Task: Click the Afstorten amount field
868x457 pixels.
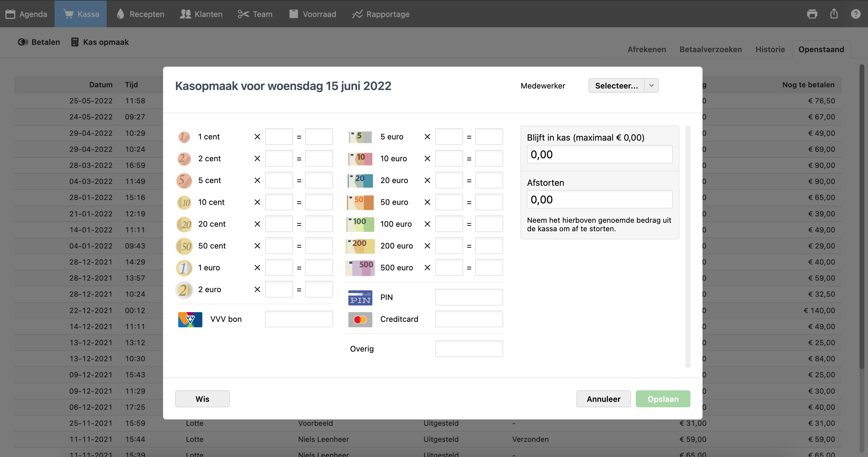Action: (x=599, y=199)
